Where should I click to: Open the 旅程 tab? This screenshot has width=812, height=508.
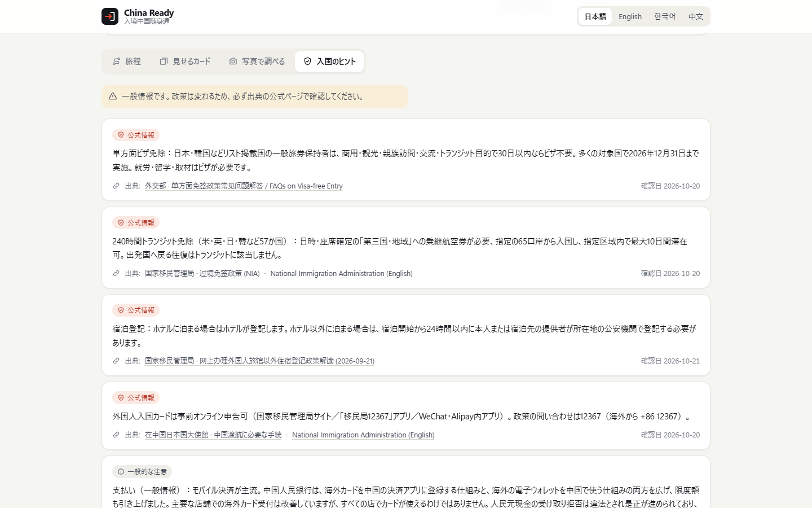click(126, 62)
